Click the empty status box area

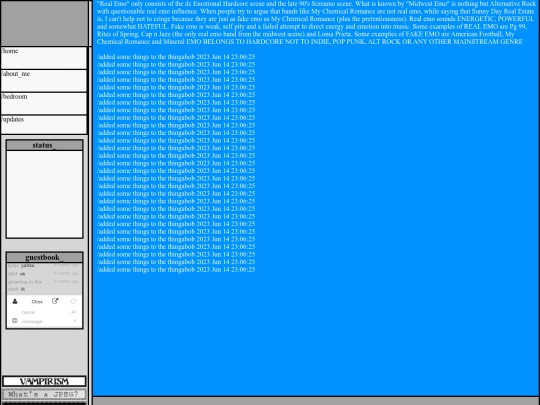tap(44, 194)
